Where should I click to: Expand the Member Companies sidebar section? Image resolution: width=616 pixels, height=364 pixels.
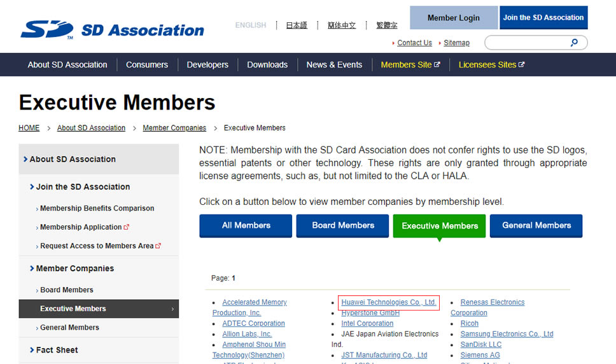click(74, 269)
